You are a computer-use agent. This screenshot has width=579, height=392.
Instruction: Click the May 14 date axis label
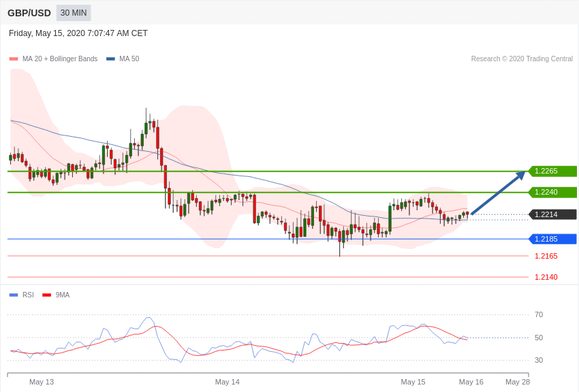coord(227,382)
